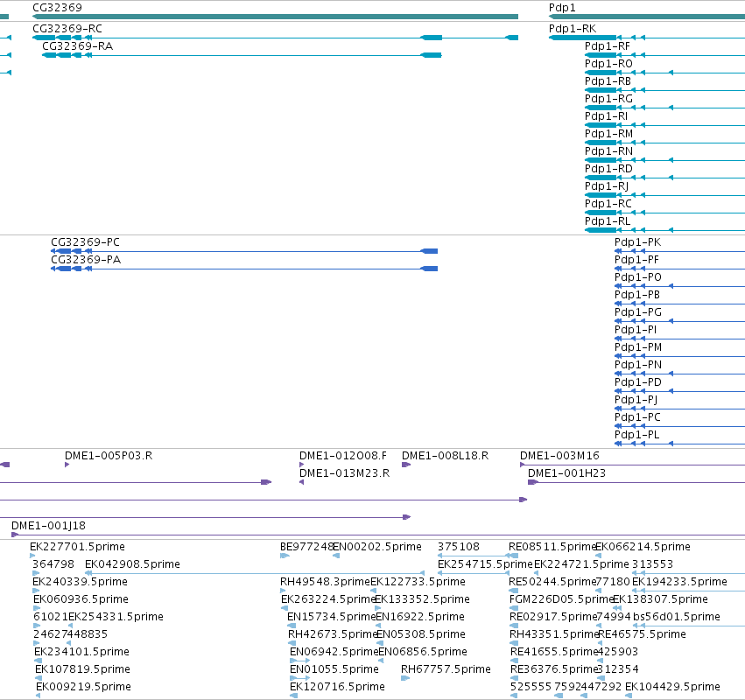
Task: Click the BE977248 EST label
Action: (306, 547)
